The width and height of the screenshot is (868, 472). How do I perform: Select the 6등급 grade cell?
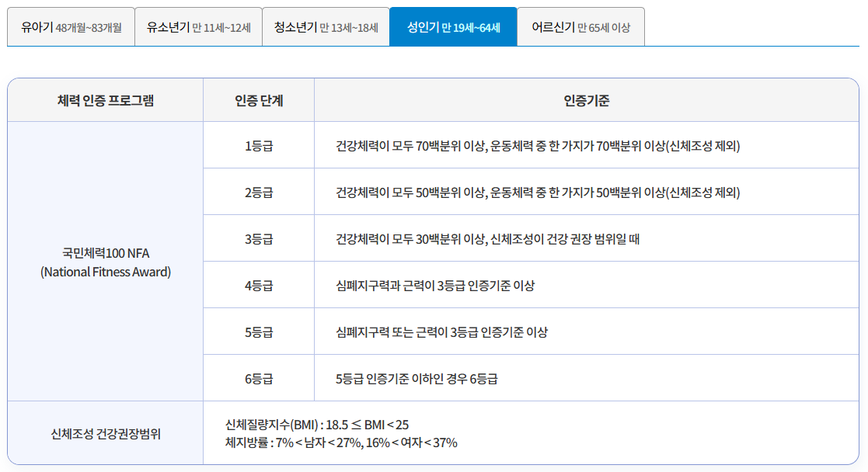coord(257,377)
